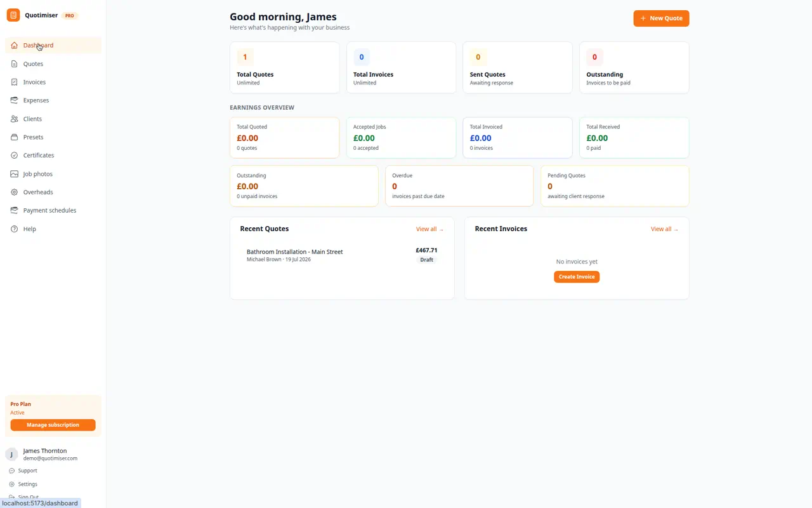This screenshot has height=508, width=812.
Task: Click the Presets icon in sidebar
Action: [14, 137]
